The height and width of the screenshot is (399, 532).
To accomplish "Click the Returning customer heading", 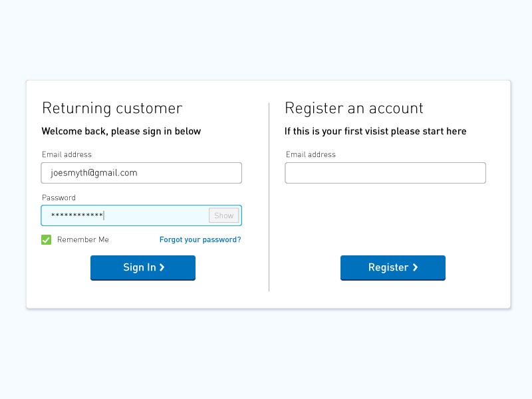I will tap(112, 108).
